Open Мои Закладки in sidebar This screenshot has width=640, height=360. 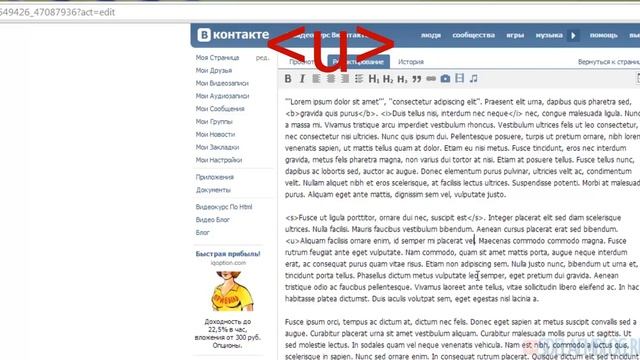coord(217,147)
